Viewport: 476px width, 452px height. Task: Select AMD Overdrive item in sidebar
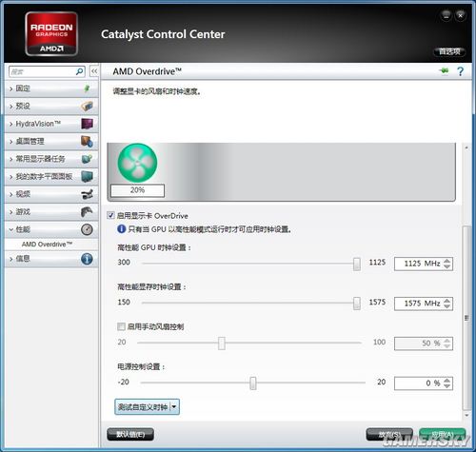tap(47, 245)
